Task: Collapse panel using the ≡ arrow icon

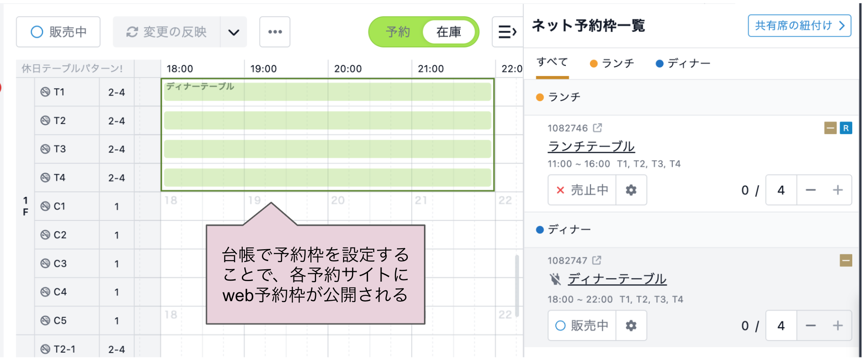Action: [508, 31]
